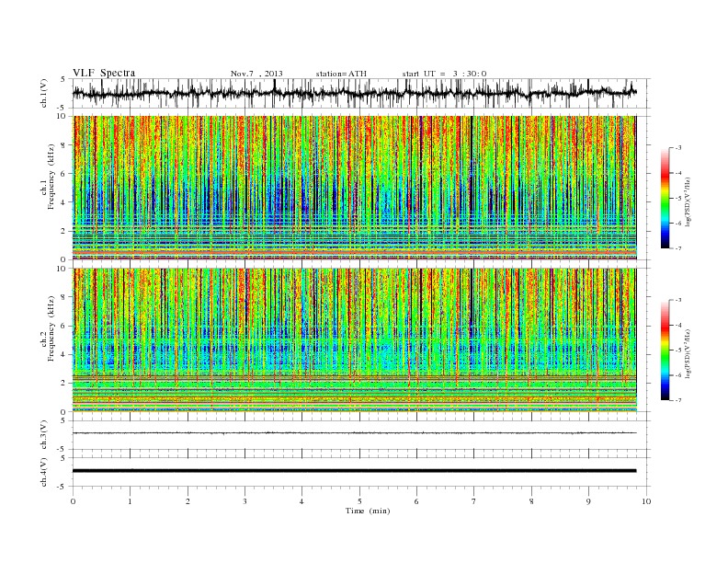Viewport: 728px width, 563px height.
Task: Click the -3 value on ch.1 colorbar
Action: [x=678, y=148]
